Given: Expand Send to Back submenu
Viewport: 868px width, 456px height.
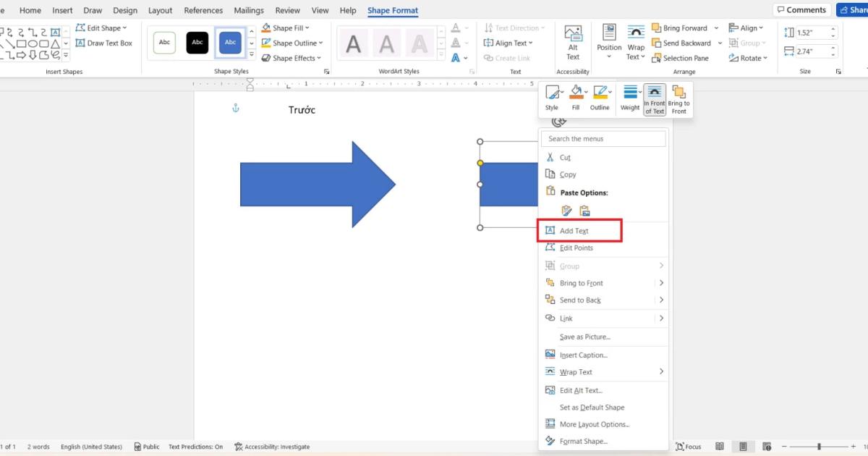Looking at the screenshot, I should (x=661, y=300).
